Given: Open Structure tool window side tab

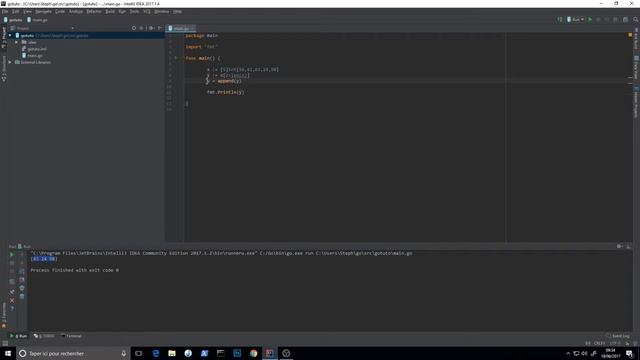Looking at the screenshot, I should coord(4,69).
